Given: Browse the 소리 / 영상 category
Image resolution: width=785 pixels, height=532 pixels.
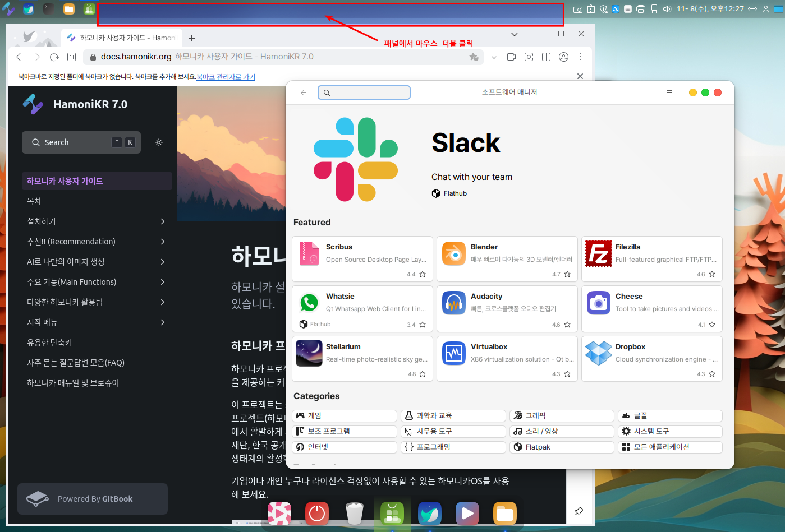Looking at the screenshot, I should (x=562, y=431).
